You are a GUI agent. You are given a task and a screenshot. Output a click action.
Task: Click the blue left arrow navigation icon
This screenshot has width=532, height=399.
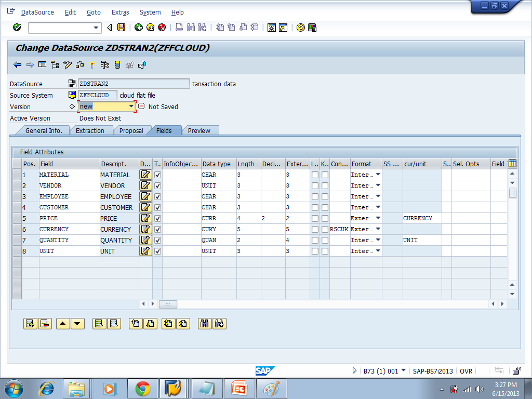[18, 64]
